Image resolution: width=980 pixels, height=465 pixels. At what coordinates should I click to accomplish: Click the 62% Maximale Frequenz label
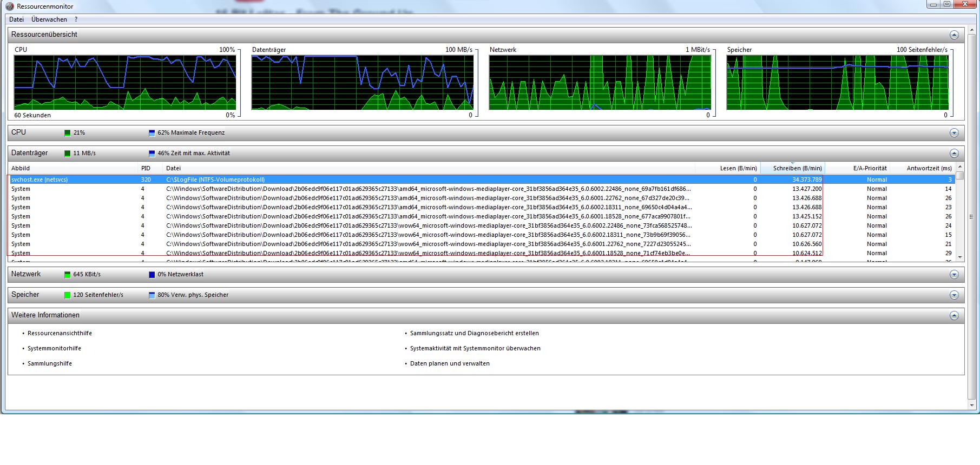(x=191, y=133)
